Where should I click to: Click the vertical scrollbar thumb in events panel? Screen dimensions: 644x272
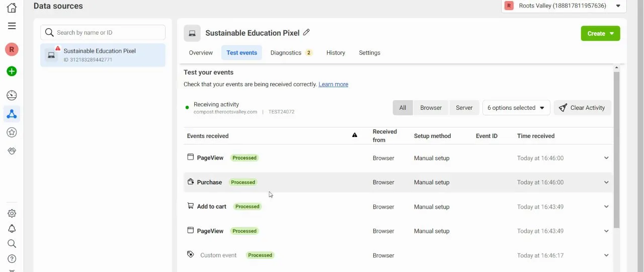click(x=616, y=150)
